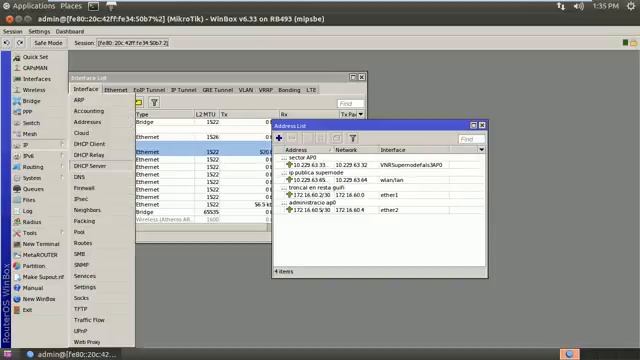Open the Radius sidebar entry
The height and width of the screenshot is (360, 640).
click(x=32, y=222)
